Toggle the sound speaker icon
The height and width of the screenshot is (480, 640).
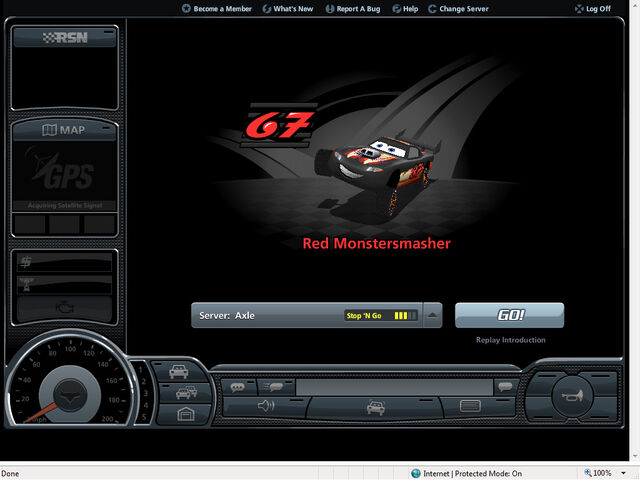tap(266, 406)
